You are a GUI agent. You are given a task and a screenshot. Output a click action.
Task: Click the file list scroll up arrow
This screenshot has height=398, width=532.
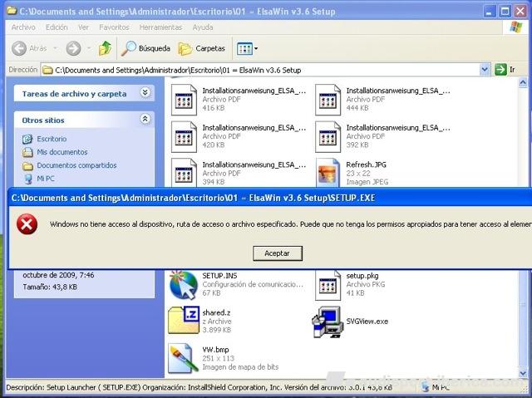click(523, 82)
